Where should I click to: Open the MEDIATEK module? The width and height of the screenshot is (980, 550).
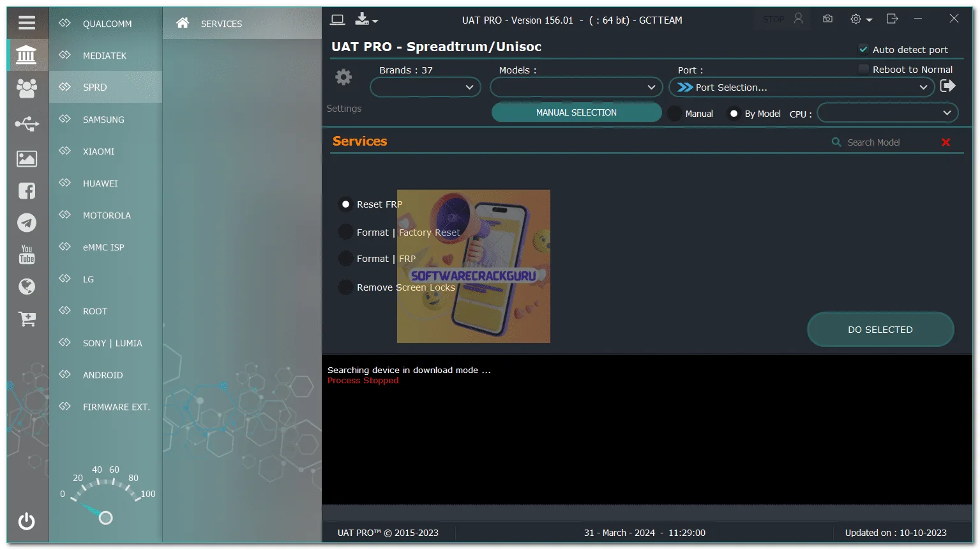[106, 56]
